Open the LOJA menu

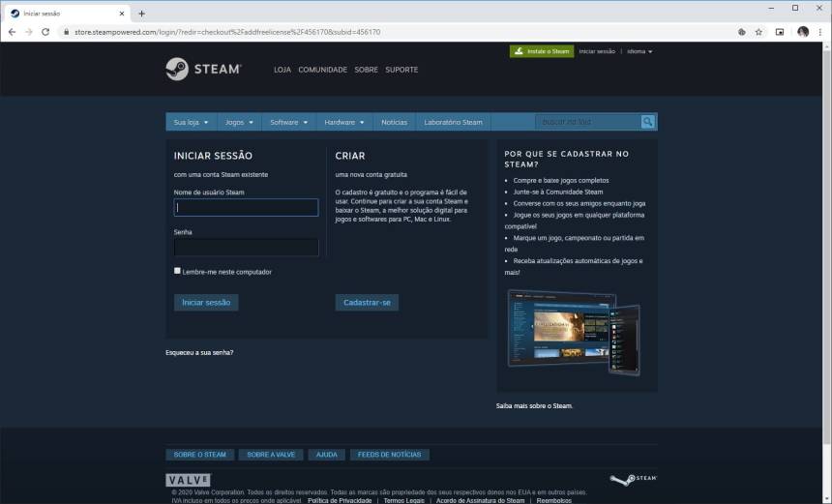tap(282, 70)
